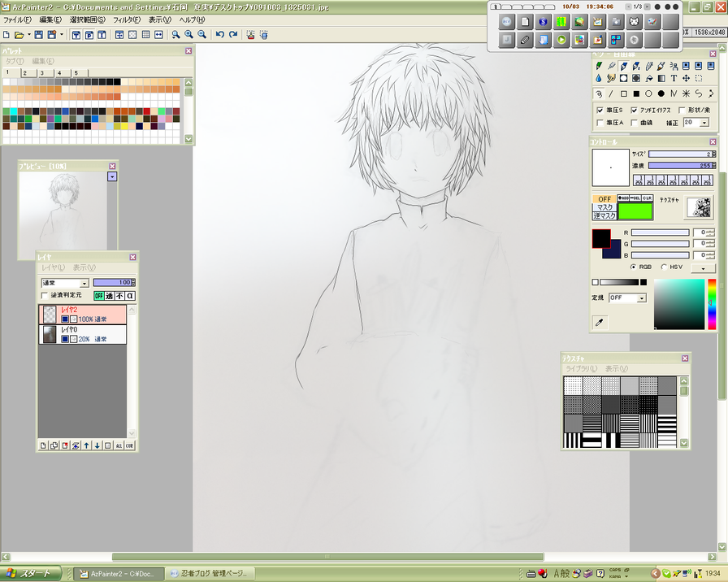Click the new file toolbar icon
Viewport: 728px width, 582px height.
coord(6,35)
